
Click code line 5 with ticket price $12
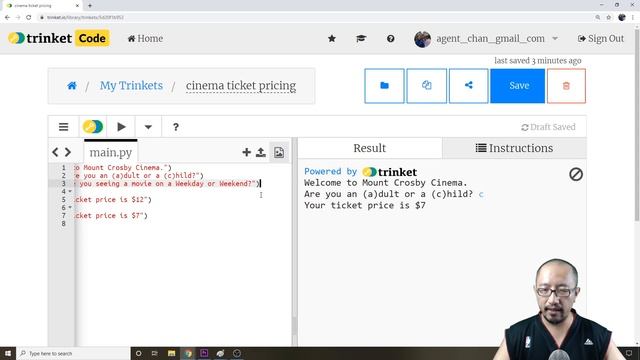[113, 200]
